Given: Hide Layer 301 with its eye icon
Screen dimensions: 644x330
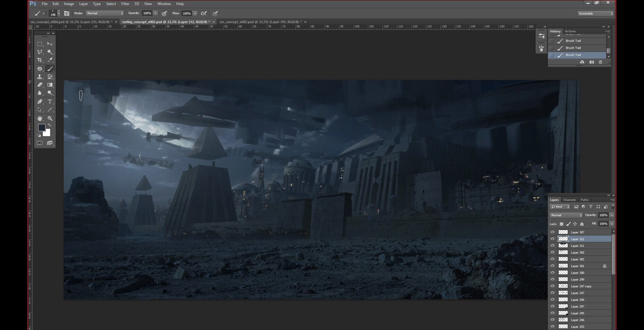Looking at the screenshot, I should (552, 266).
